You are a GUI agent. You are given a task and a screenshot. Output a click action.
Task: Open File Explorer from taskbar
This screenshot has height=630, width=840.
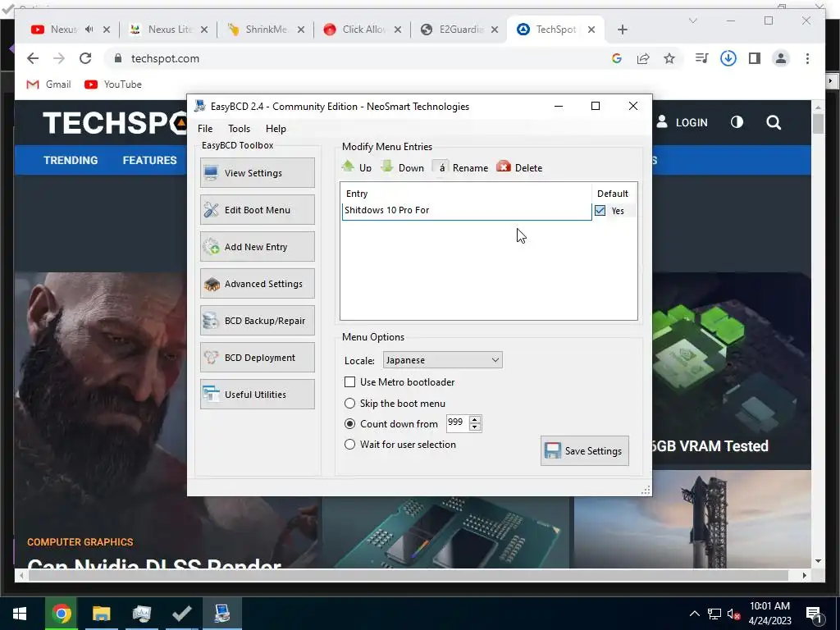tap(101, 614)
